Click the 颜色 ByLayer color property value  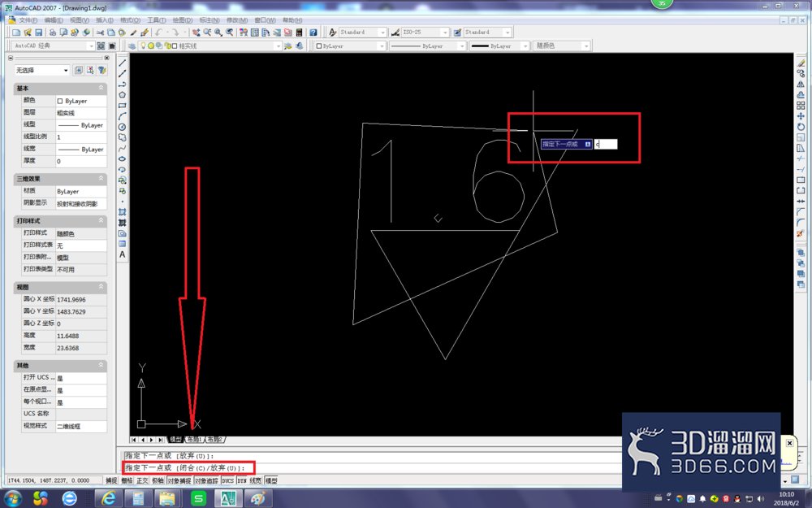coord(80,101)
